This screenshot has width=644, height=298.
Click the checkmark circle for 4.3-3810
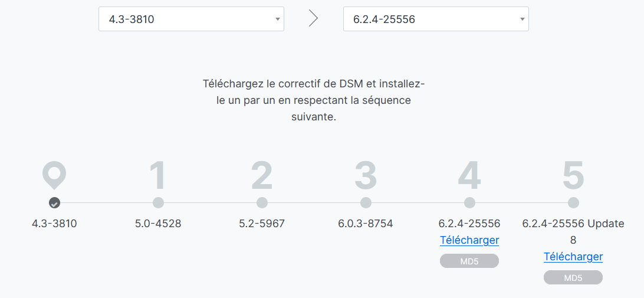(54, 202)
